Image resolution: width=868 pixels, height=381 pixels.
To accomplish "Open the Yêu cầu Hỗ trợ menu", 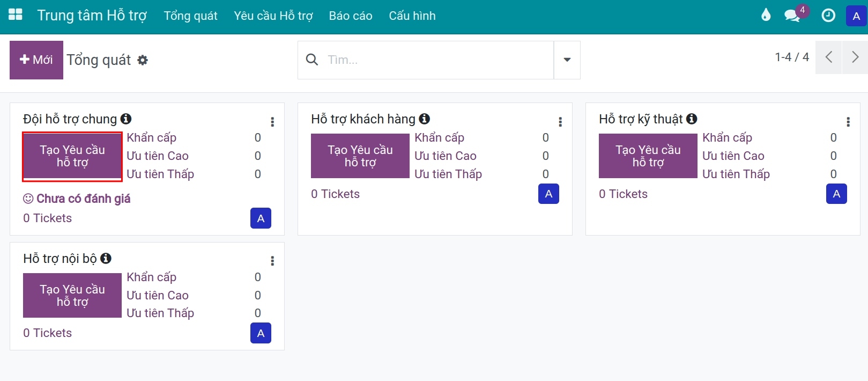I will pyautogui.click(x=273, y=16).
